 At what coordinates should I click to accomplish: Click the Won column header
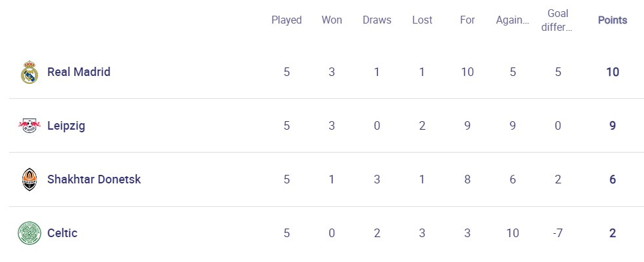point(332,20)
